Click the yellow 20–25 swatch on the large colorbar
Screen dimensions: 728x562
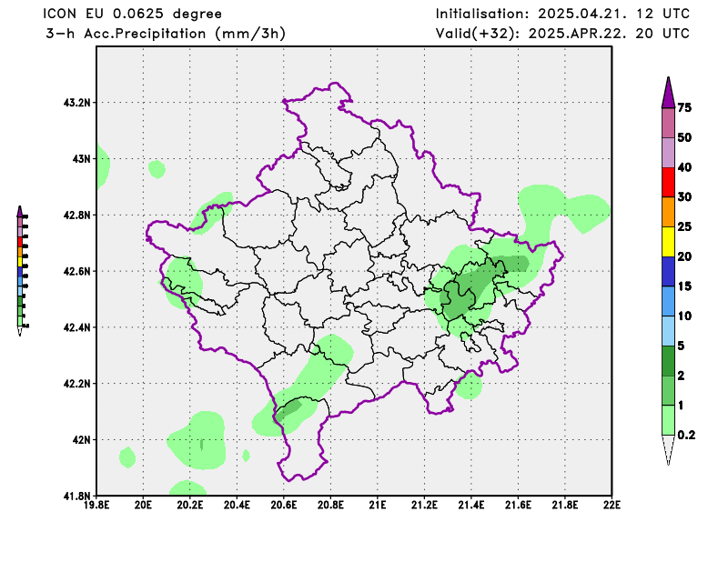pyautogui.click(x=668, y=242)
